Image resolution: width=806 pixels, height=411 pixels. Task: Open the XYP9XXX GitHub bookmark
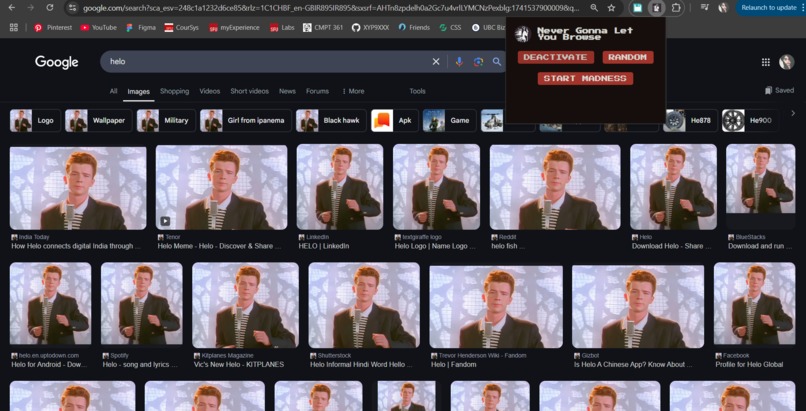click(x=371, y=28)
